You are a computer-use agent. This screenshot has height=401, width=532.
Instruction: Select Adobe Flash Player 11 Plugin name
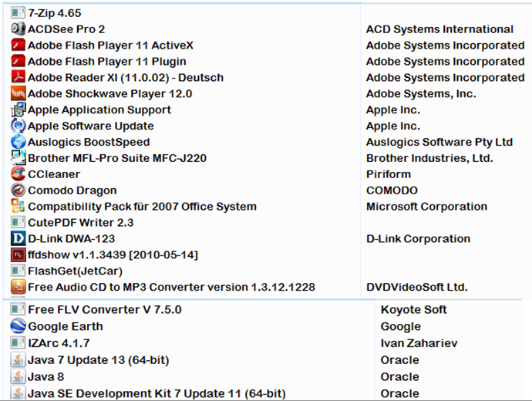point(107,62)
